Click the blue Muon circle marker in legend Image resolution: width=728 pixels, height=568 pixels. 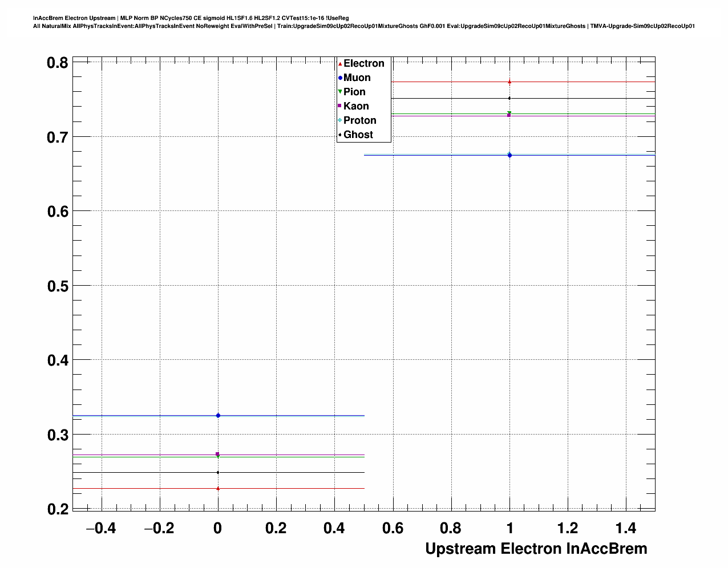point(340,78)
